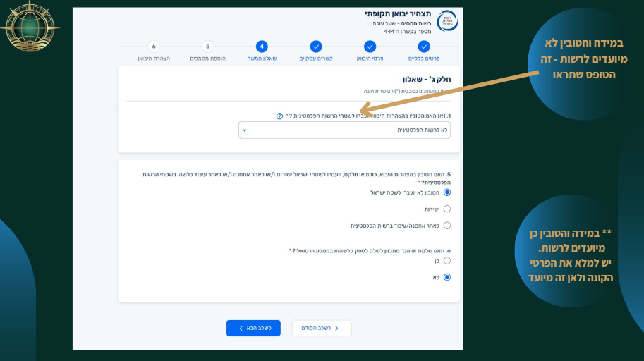The height and width of the screenshot is (361, 644).
Task: Go to step 3 'קשרים עסקיים' checkmark
Action: 316,47
